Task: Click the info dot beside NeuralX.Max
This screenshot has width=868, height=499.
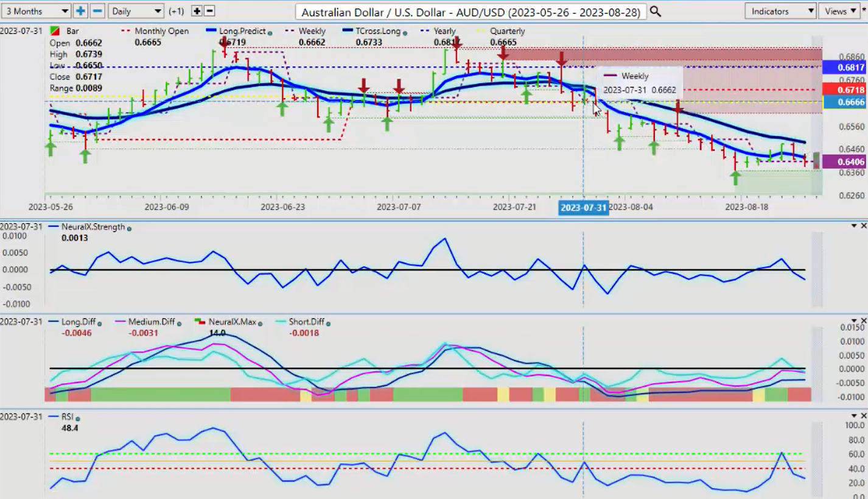Action: click(259, 324)
